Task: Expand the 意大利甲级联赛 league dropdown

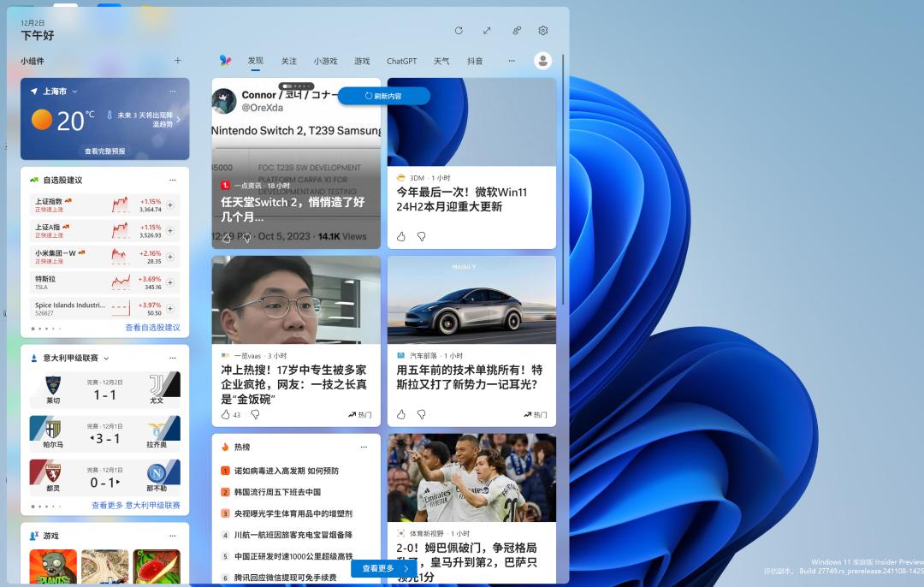Action: 107,359
